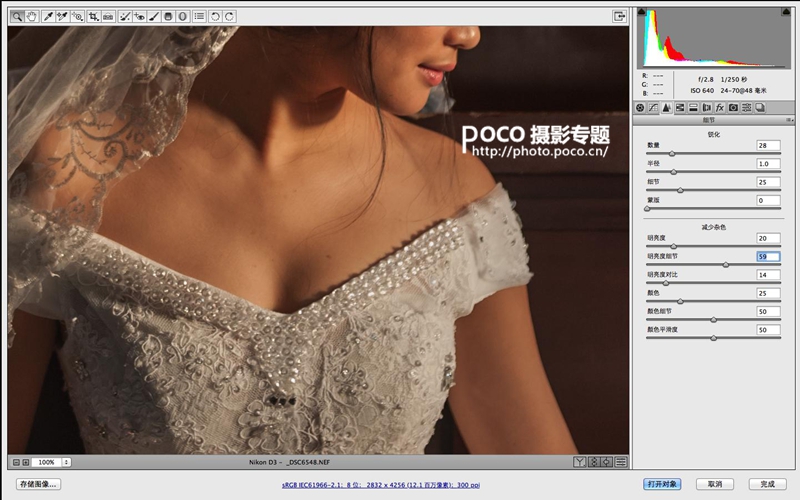Select the Graduated Filter tool

[x=168, y=16]
